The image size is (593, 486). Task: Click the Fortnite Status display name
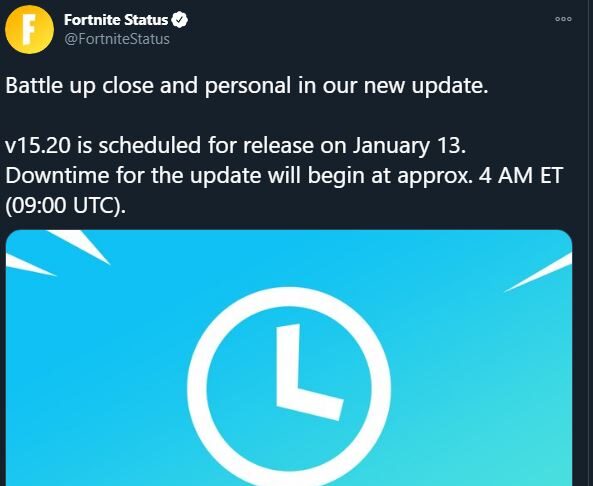[x=116, y=20]
